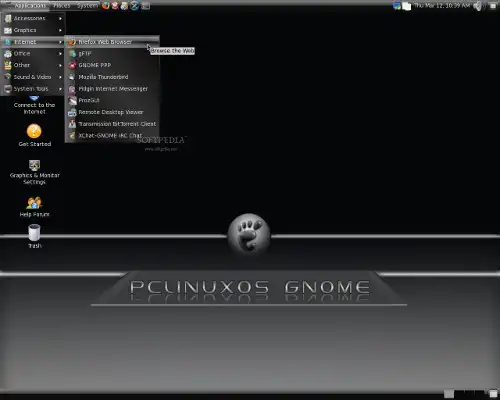Viewport: 500px width, 400px height.
Task: Select the Firefox Web Browser entry label
Action: click(x=105, y=42)
